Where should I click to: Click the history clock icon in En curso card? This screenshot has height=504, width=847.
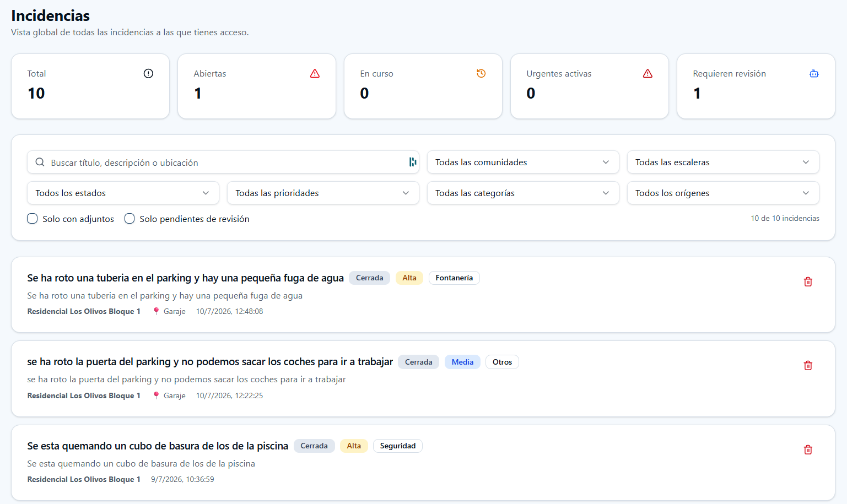pos(481,73)
